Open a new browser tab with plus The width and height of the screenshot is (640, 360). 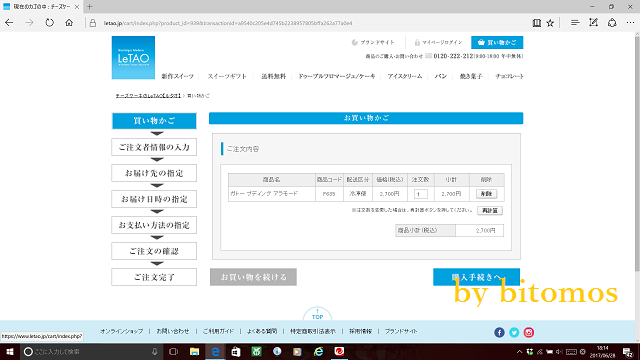coord(89,7)
